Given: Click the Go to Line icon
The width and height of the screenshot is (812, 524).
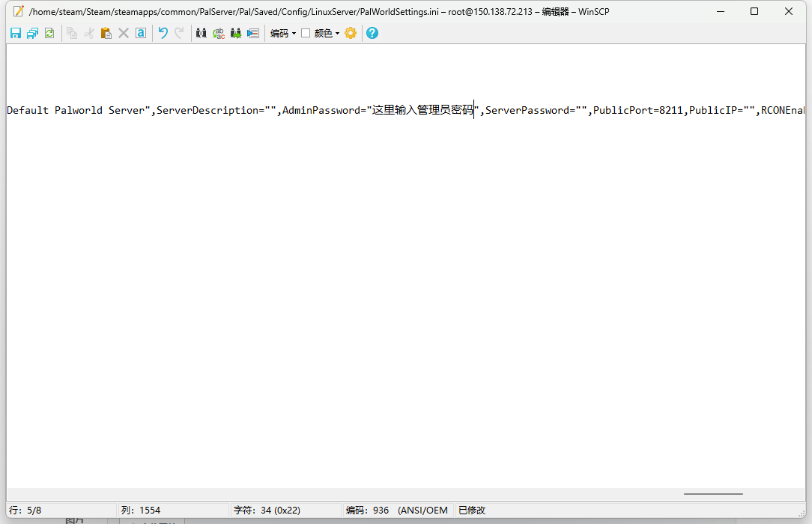Looking at the screenshot, I should [x=252, y=33].
